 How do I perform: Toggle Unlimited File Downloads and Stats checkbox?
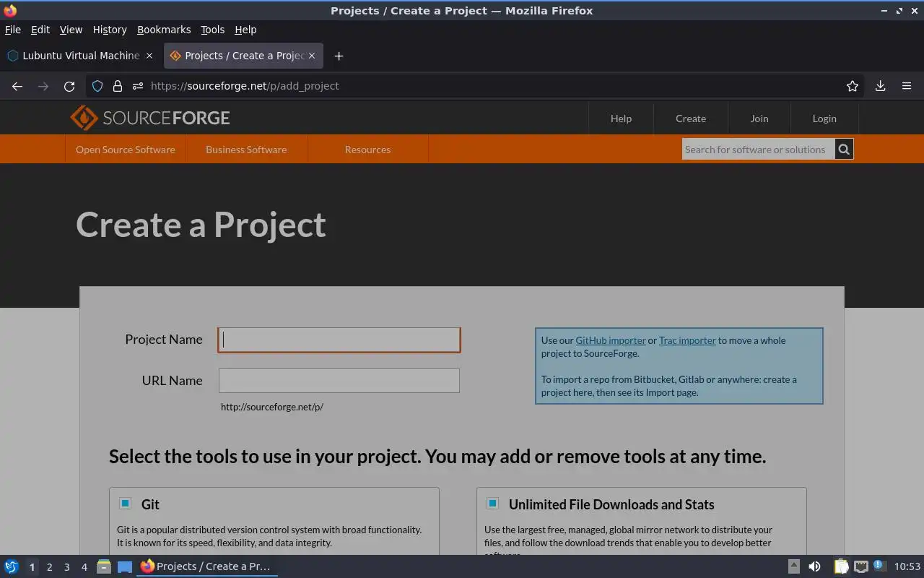pyautogui.click(x=493, y=504)
